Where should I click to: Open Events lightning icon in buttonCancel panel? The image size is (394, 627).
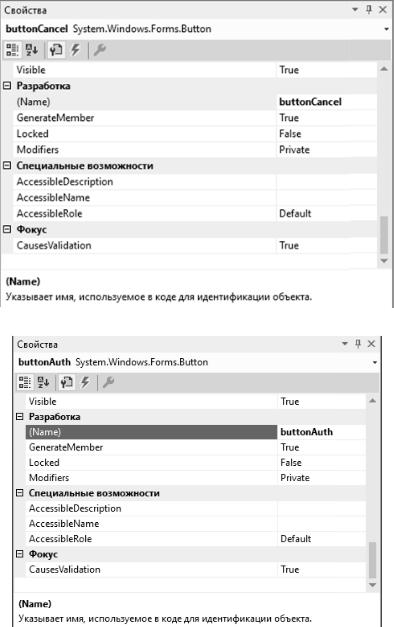click(x=76, y=50)
